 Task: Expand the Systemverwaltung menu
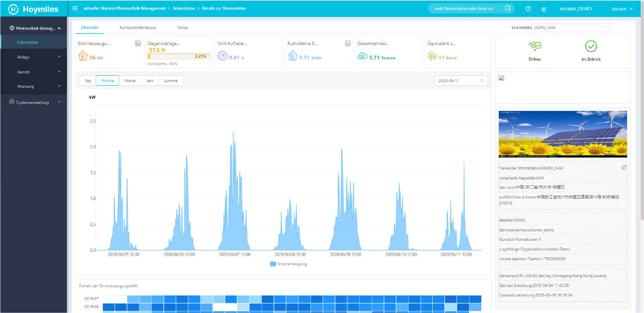click(33, 102)
